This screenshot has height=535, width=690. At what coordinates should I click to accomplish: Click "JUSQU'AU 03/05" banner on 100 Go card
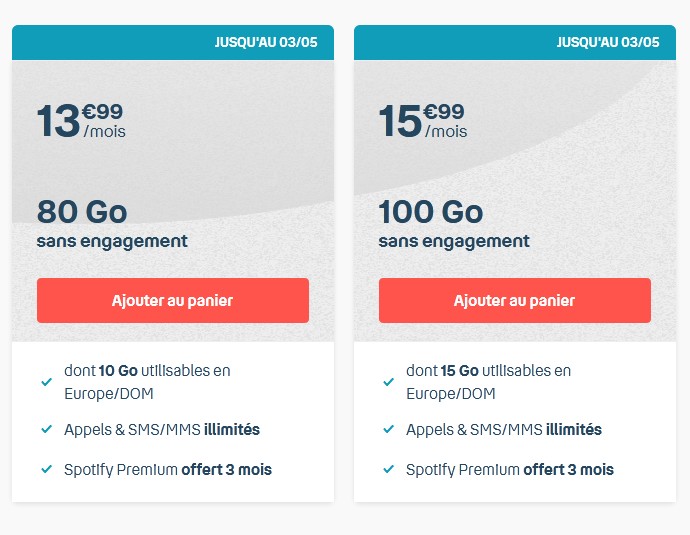tap(608, 42)
